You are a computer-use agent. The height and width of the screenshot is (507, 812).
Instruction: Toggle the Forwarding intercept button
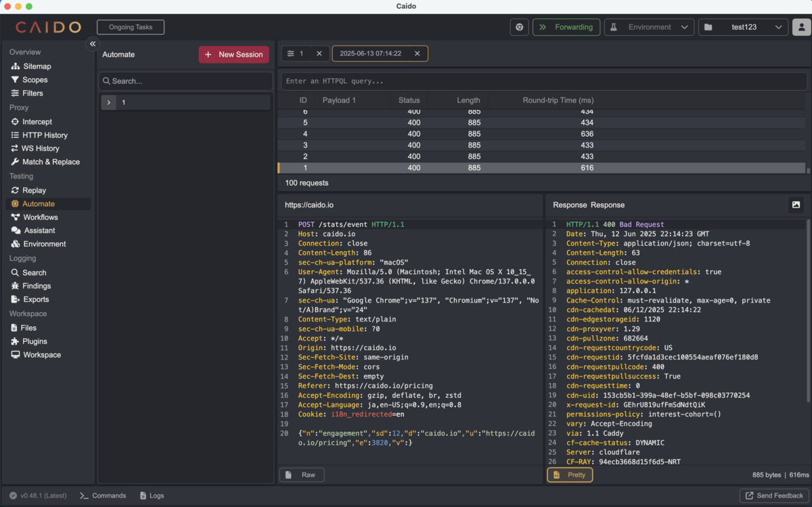[x=566, y=27]
